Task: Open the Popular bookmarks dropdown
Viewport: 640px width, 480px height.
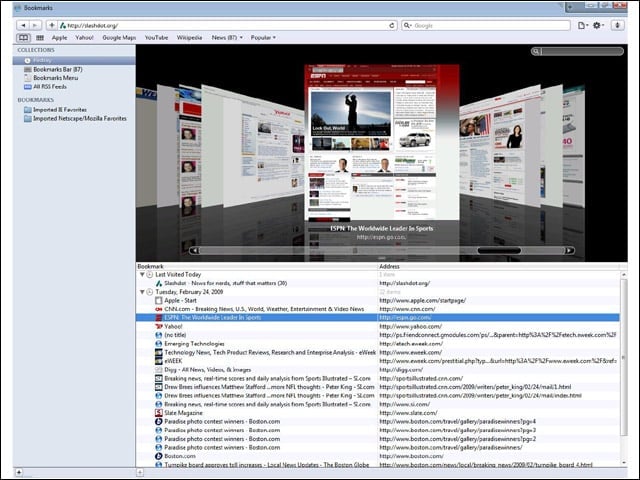Action: (263, 38)
